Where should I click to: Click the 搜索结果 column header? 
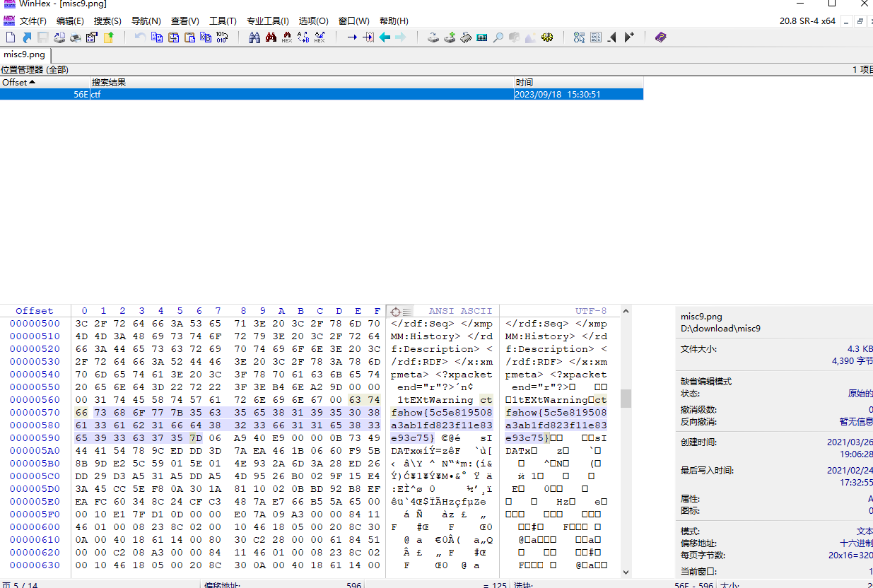pos(303,83)
